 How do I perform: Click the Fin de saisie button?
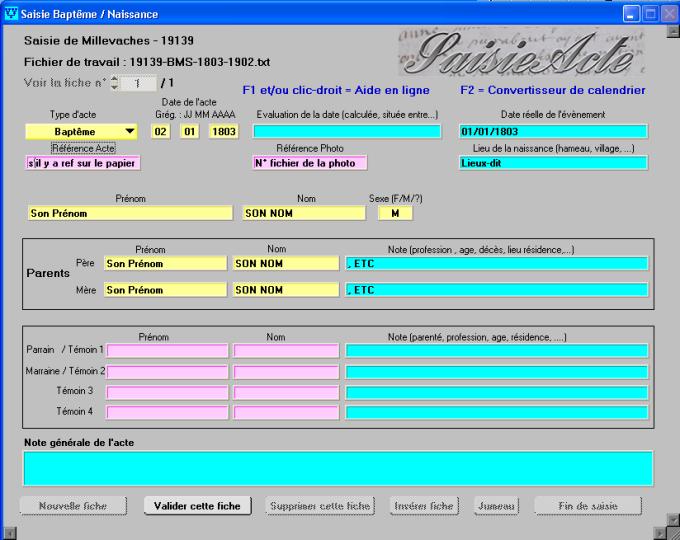tap(588, 506)
